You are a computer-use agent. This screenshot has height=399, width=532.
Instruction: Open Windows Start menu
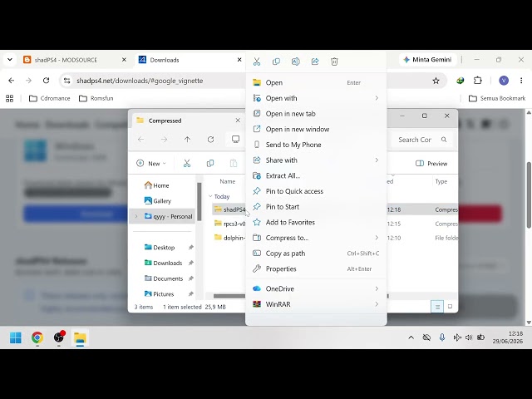point(16,337)
